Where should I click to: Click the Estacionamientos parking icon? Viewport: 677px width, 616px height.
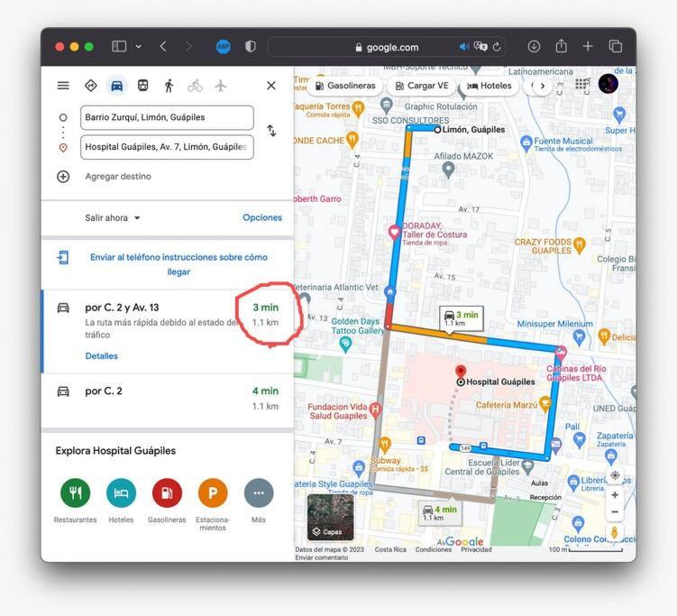click(x=213, y=492)
